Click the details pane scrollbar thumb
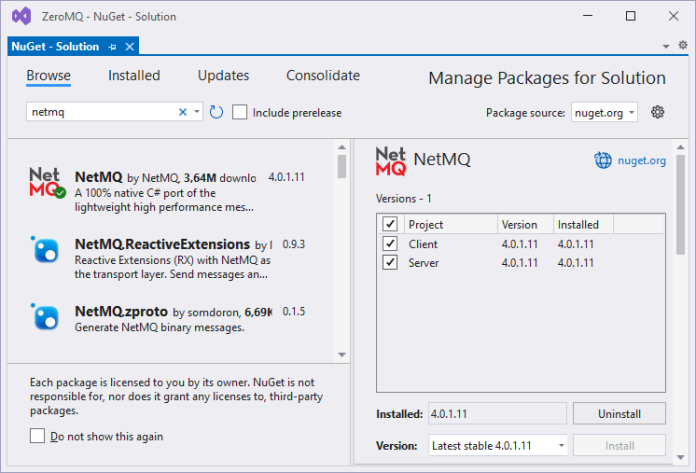Image resolution: width=696 pixels, height=473 pixels. (680, 205)
